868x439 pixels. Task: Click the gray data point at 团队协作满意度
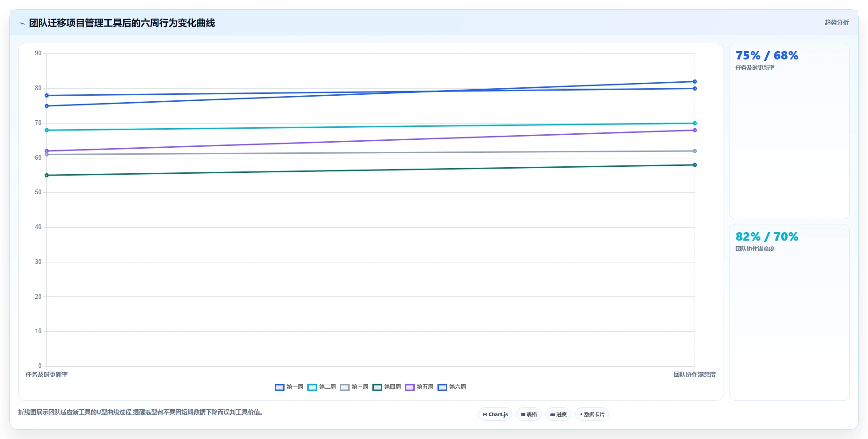[695, 151]
